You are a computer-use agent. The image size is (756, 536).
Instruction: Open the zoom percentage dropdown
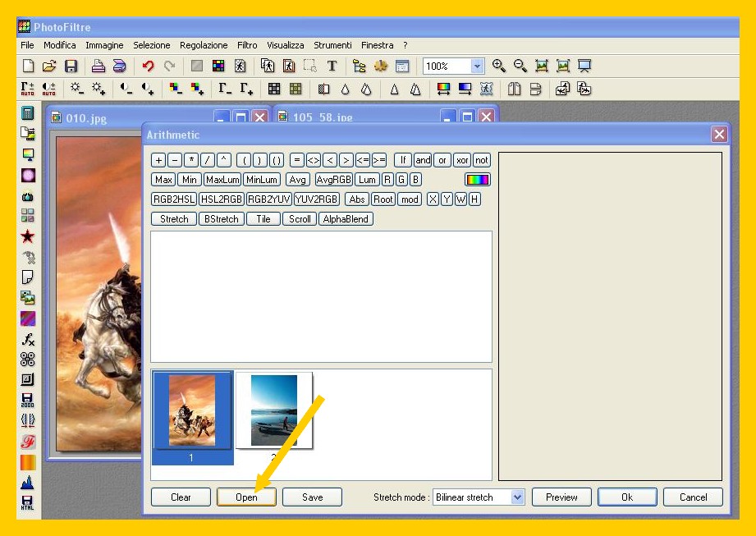click(x=477, y=66)
